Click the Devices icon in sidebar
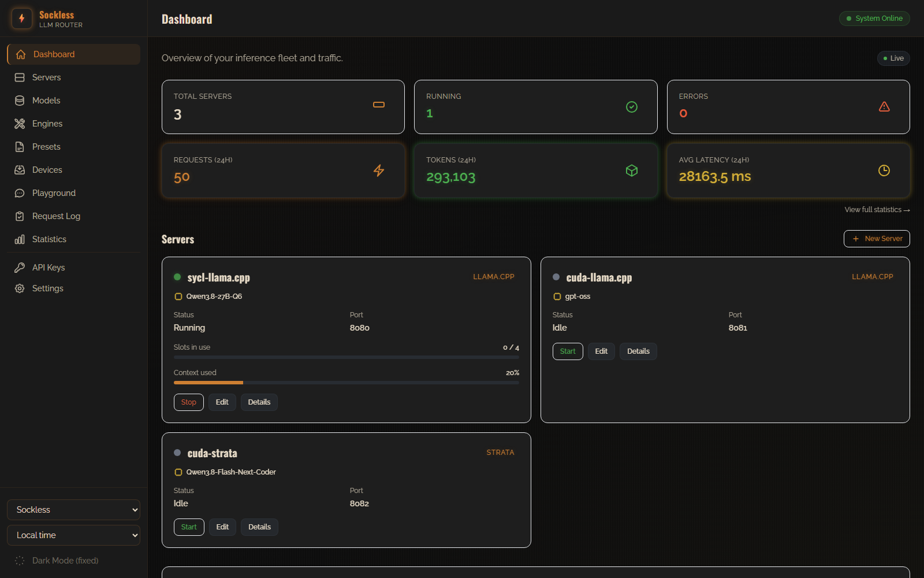The height and width of the screenshot is (578, 924). (x=20, y=170)
